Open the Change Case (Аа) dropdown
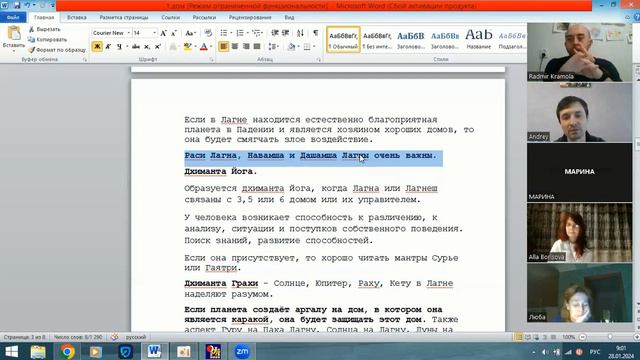640x360 pixels. 190,33
